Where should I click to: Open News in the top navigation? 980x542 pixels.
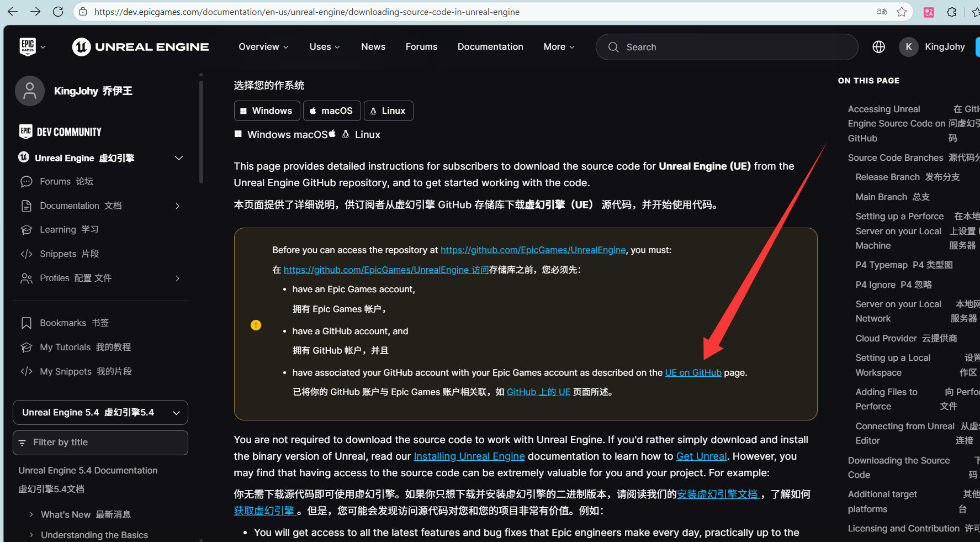[x=373, y=47]
